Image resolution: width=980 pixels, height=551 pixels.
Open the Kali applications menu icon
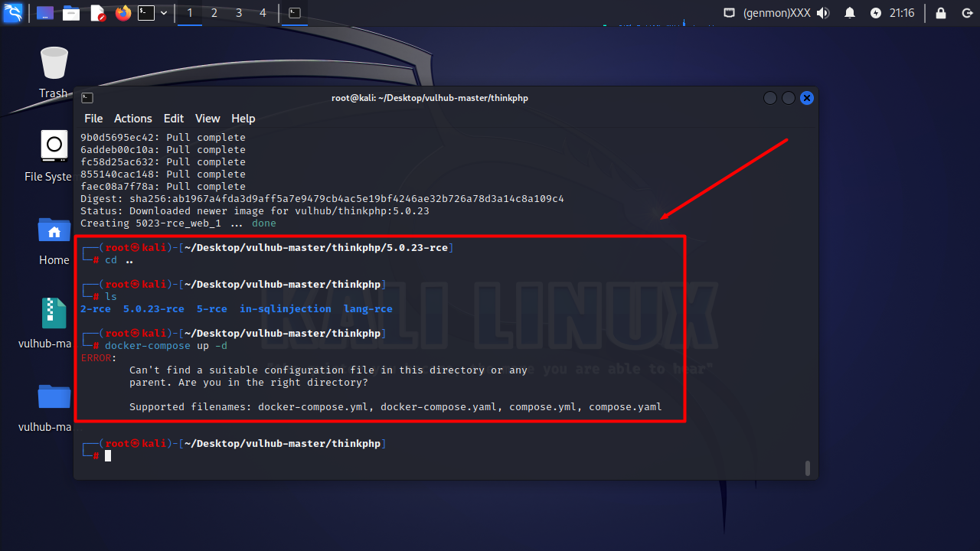point(13,13)
